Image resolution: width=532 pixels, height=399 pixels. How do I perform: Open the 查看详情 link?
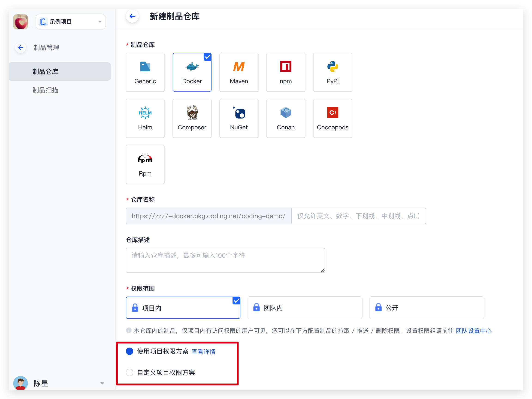[203, 352]
